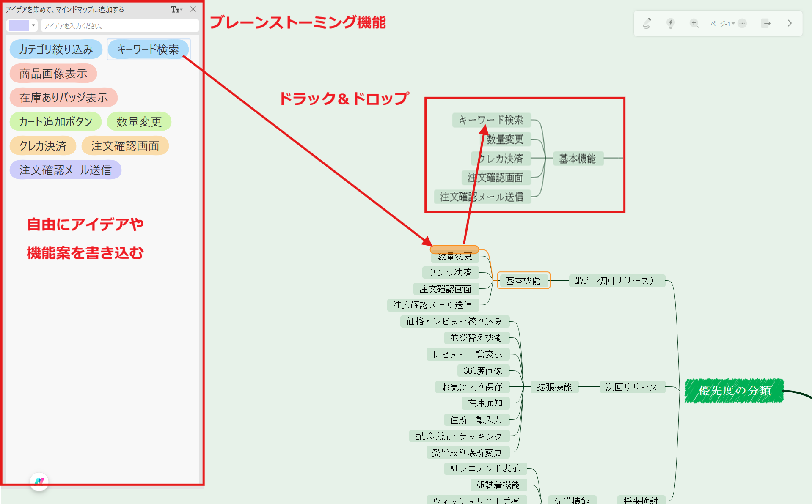812x504 pixels.
Task: Select the 並び替え機能 node
Action: pyautogui.click(x=476, y=338)
